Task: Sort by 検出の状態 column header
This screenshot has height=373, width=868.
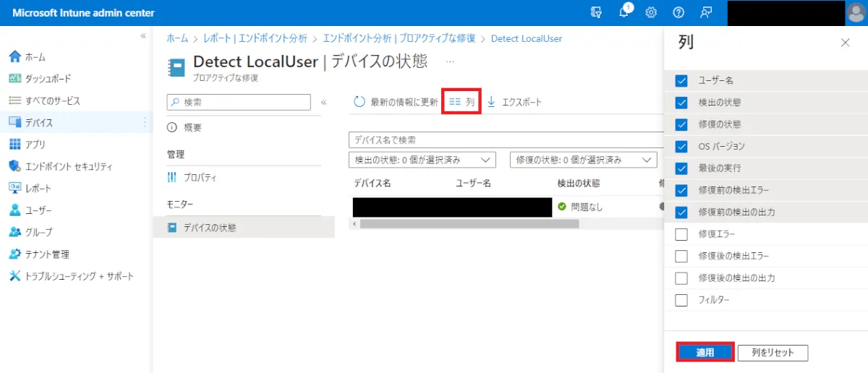Action: pyautogui.click(x=579, y=183)
